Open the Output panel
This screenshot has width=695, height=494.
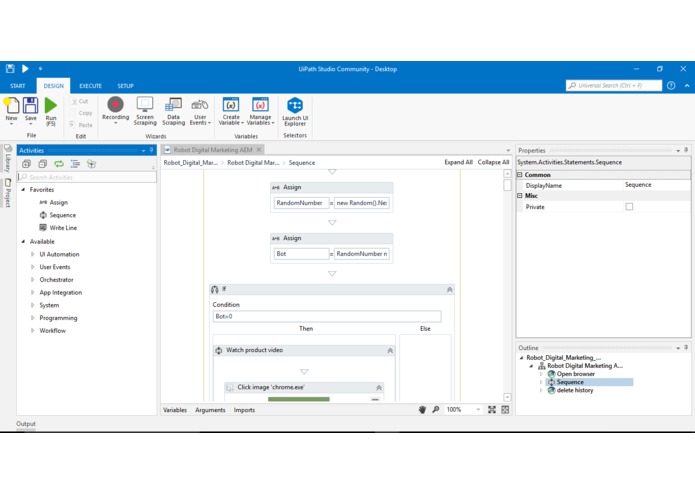click(26, 424)
